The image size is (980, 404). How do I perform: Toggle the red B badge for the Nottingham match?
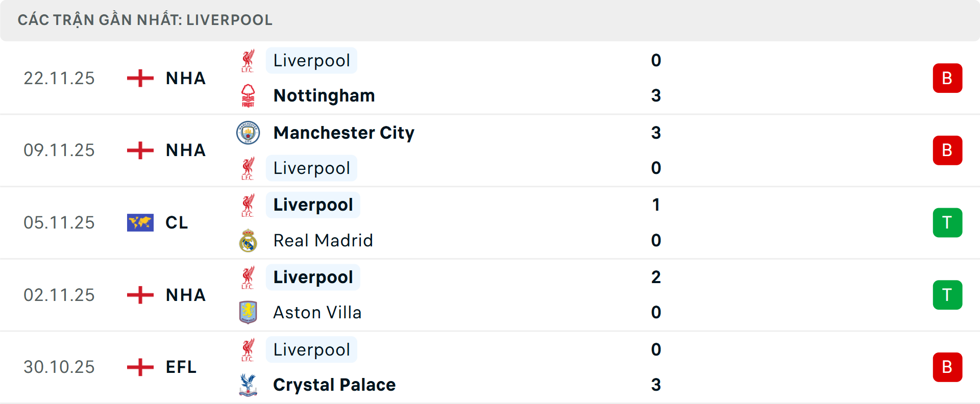coord(947,78)
